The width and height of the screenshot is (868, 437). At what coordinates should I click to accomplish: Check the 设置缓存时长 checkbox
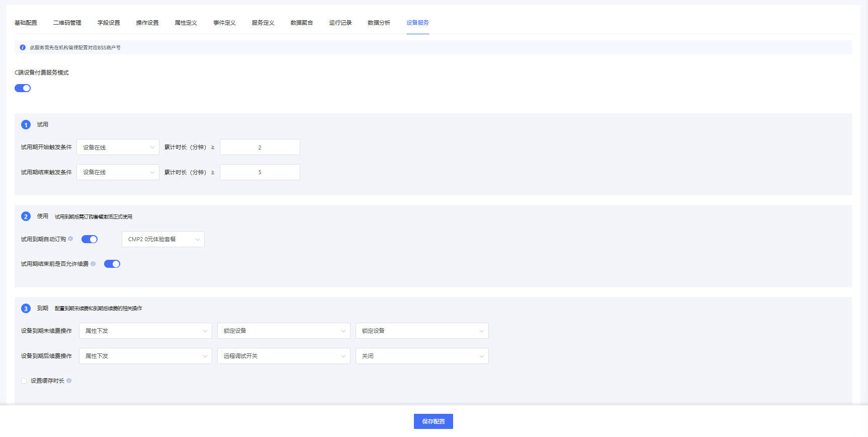tap(24, 381)
